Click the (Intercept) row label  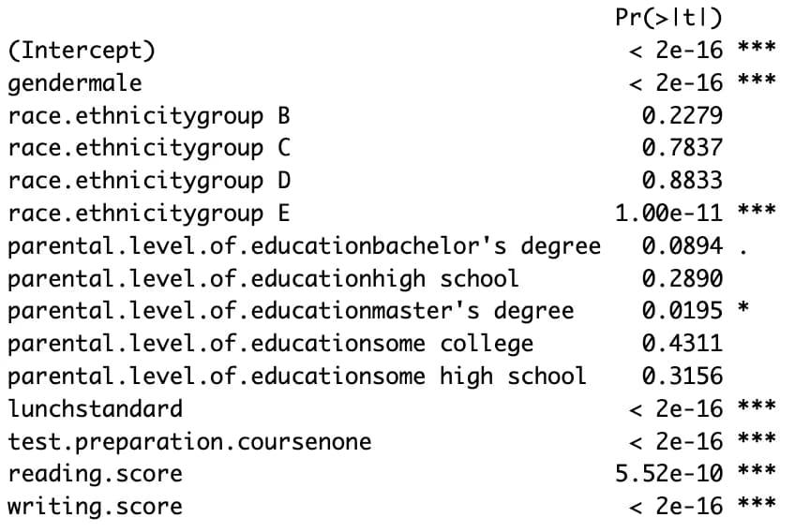click(x=82, y=50)
